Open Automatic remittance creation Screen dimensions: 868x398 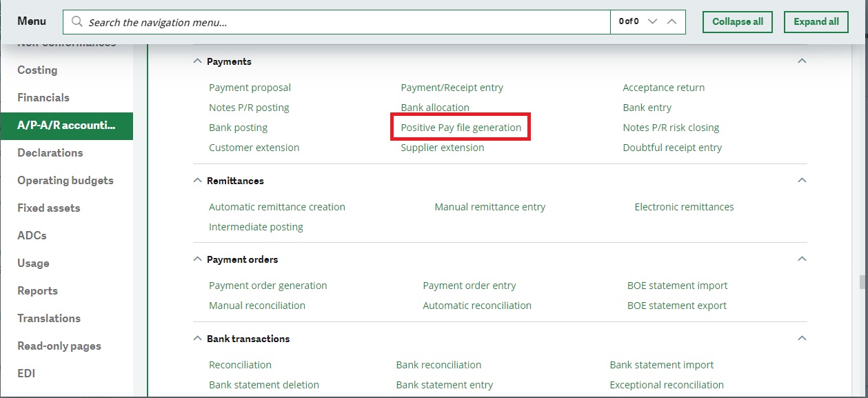[x=277, y=206]
